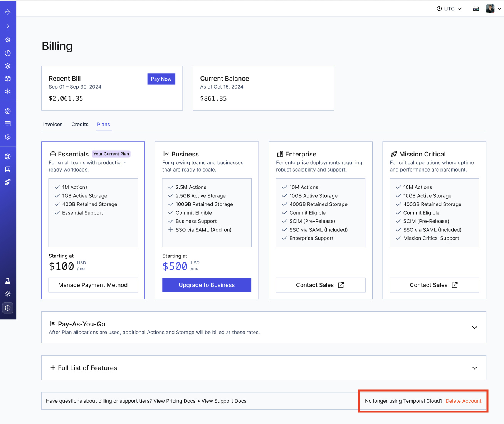504x424 pixels.
Task: Toggle dark mode with the sun icon
Action: [x=8, y=293]
